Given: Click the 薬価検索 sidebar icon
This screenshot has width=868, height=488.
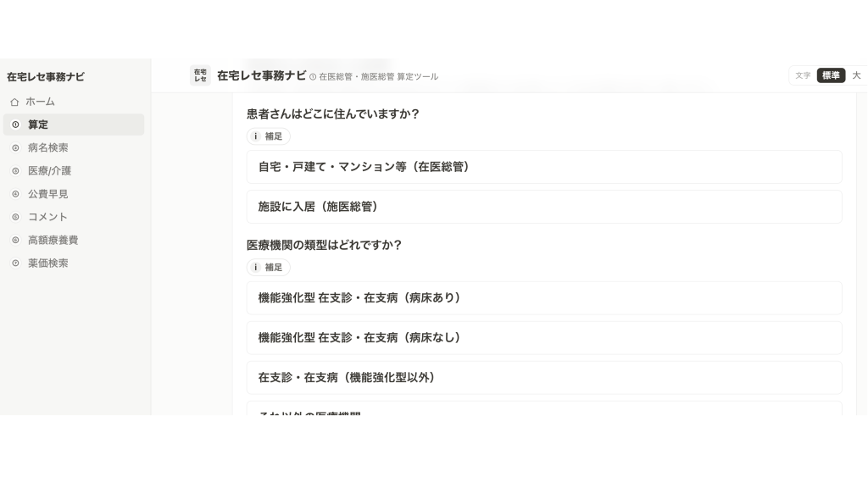Looking at the screenshot, I should (x=15, y=263).
